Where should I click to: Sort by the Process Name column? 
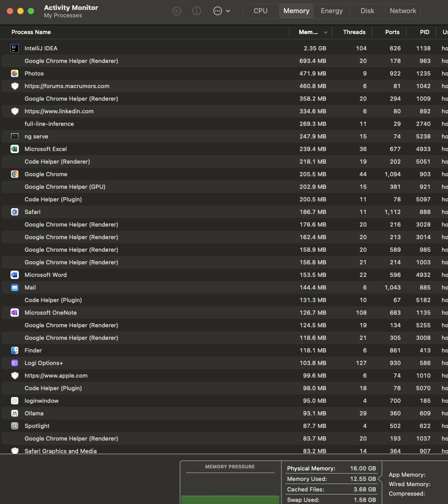tap(31, 32)
